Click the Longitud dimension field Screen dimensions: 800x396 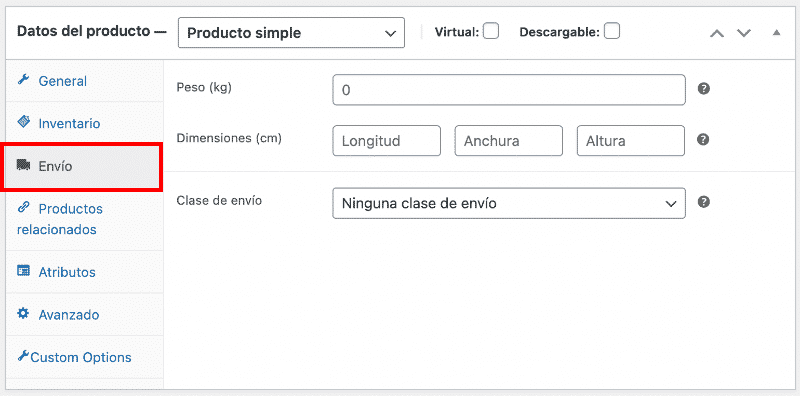click(x=386, y=141)
